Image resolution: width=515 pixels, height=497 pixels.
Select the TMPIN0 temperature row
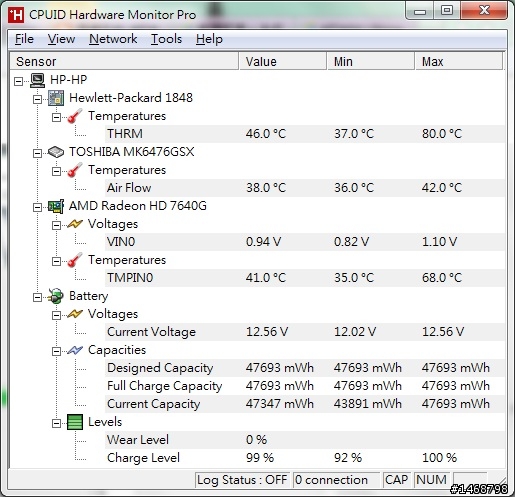pos(305,278)
